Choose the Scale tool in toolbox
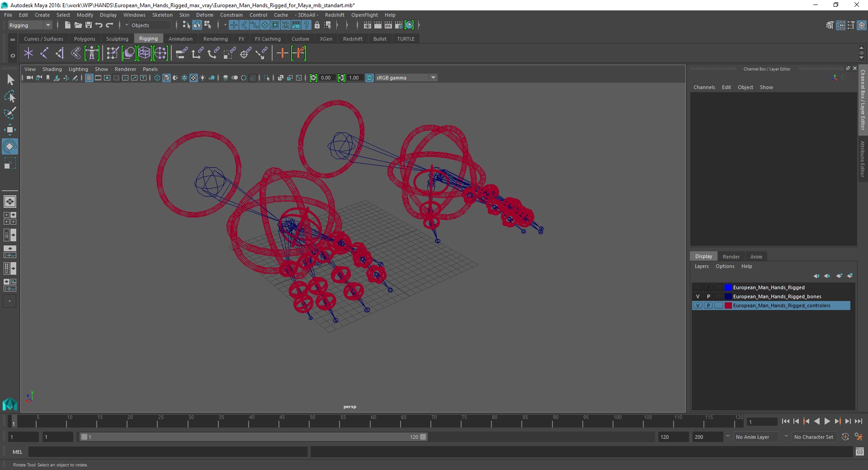The image size is (868, 470). 10,163
